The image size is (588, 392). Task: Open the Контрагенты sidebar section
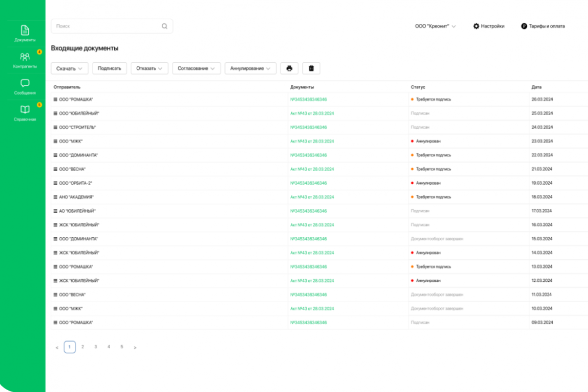pos(24,60)
